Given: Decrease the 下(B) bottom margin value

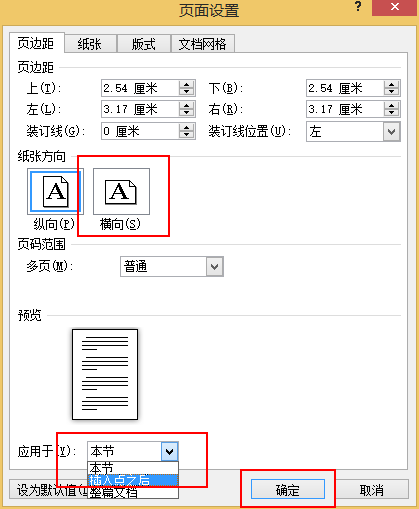Looking at the screenshot, I should point(392,92).
